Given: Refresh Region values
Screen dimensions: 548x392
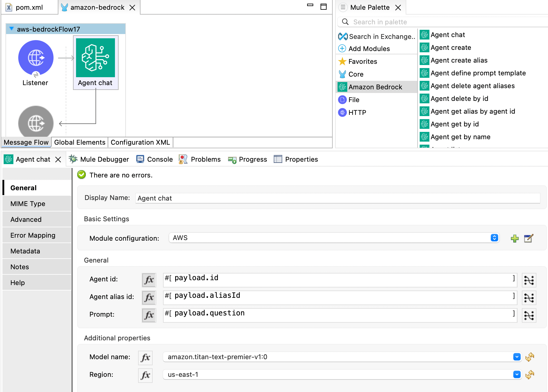Looking at the screenshot, I should (x=530, y=374).
